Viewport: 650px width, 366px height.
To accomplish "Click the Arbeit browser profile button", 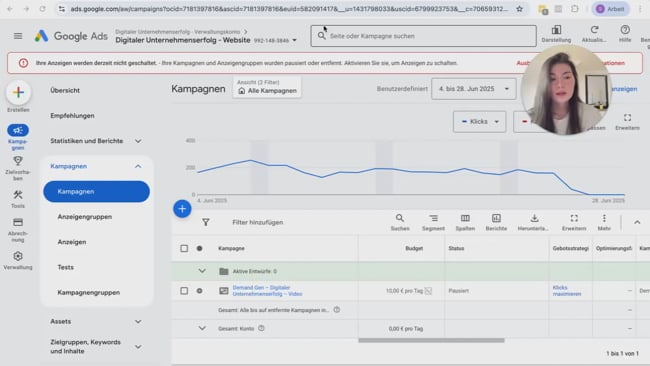I will [611, 9].
